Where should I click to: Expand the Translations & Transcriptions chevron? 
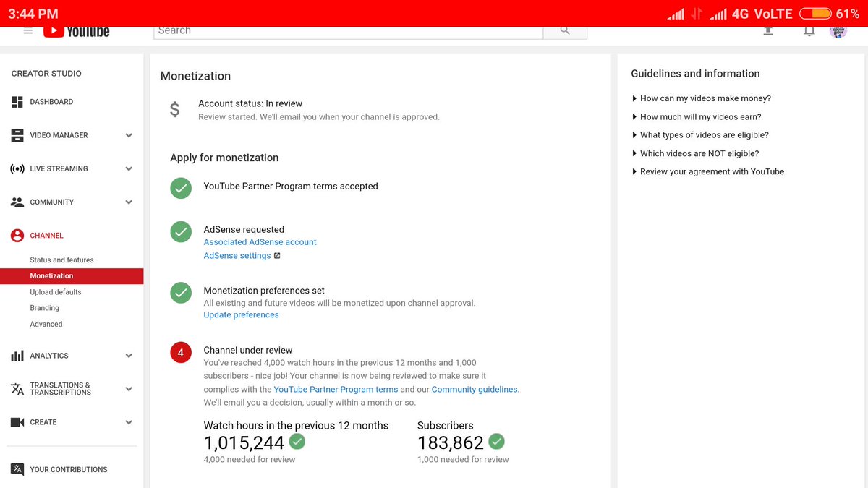point(129,389)
